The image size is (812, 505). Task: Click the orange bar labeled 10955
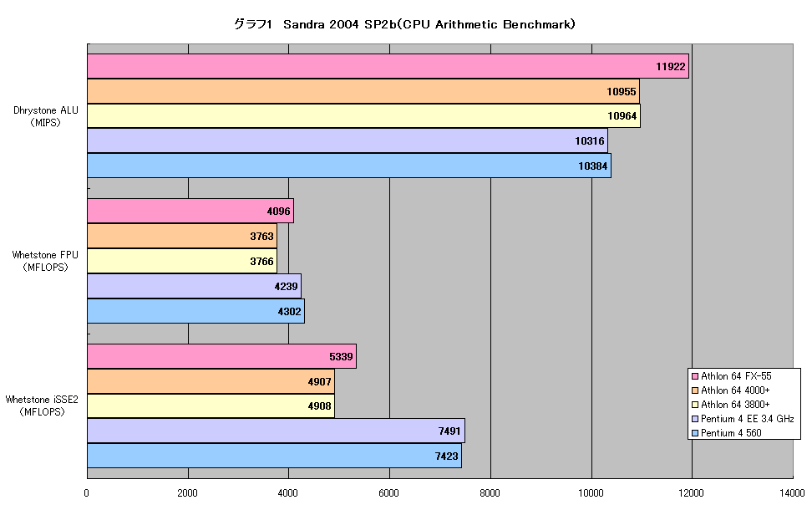point(363,91)
